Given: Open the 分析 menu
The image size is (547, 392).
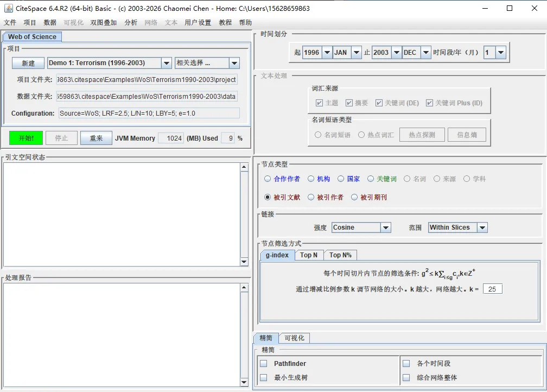Looking at the screenshot, I should tap(131, 22).
